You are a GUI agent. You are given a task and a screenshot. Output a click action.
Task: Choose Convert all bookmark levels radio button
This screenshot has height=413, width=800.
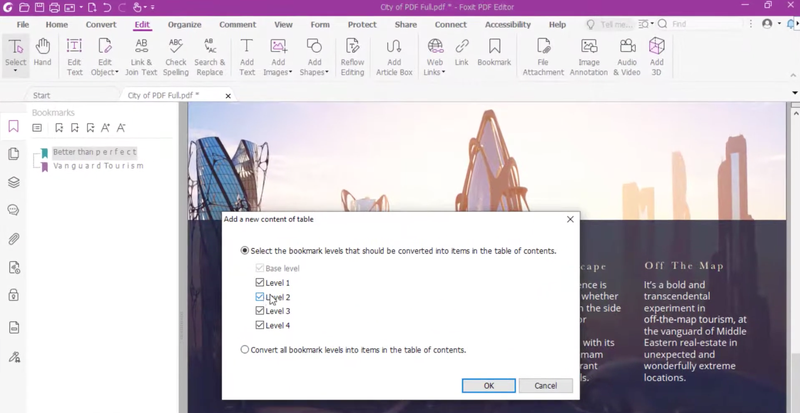245,350
